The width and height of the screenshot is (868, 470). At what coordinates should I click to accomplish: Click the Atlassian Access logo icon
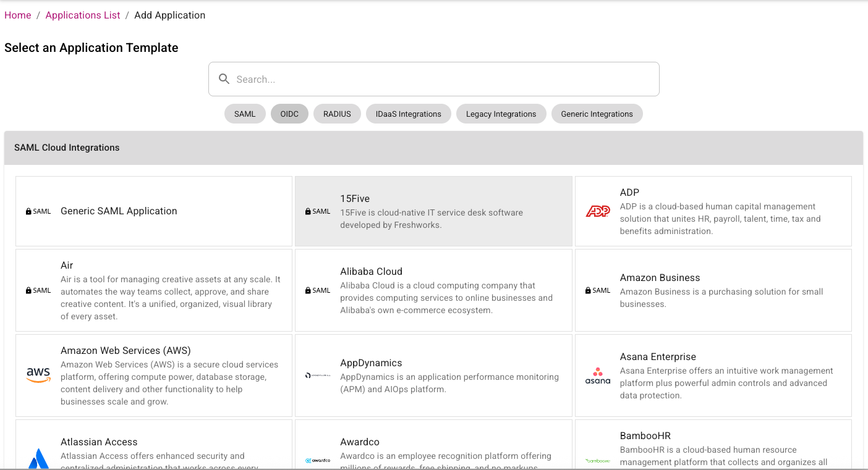tap(38, 459)
